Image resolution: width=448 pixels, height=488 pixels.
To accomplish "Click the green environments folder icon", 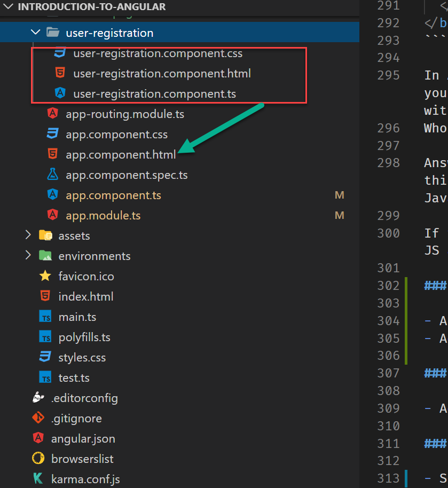I will pyautogui.click(x=45, y=256).
